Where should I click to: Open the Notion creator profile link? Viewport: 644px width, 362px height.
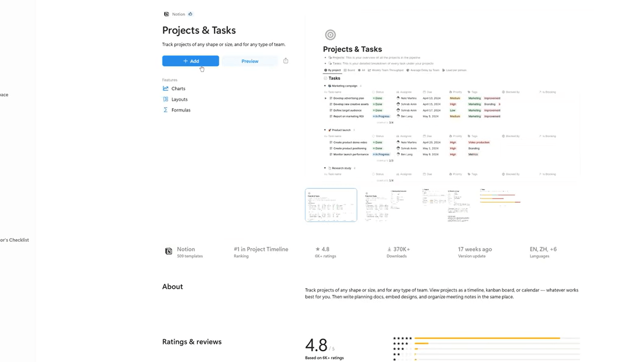click(x=186, y=249)
